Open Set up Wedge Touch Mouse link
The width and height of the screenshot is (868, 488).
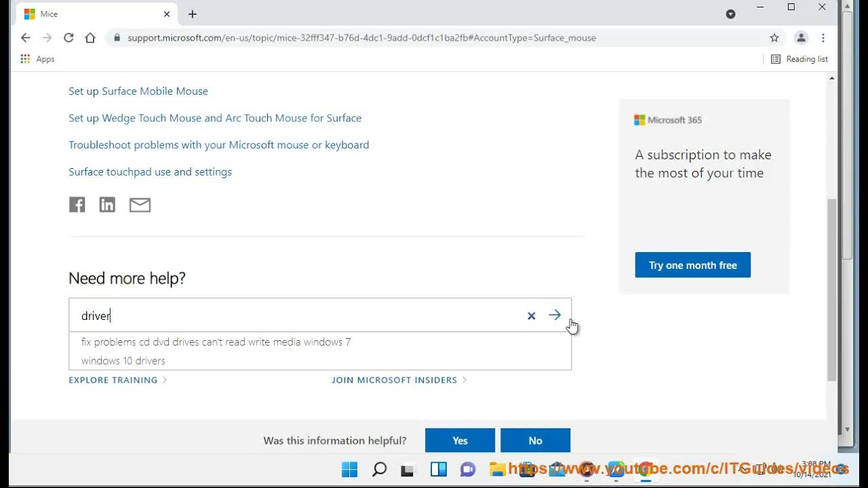pos(215,118)
